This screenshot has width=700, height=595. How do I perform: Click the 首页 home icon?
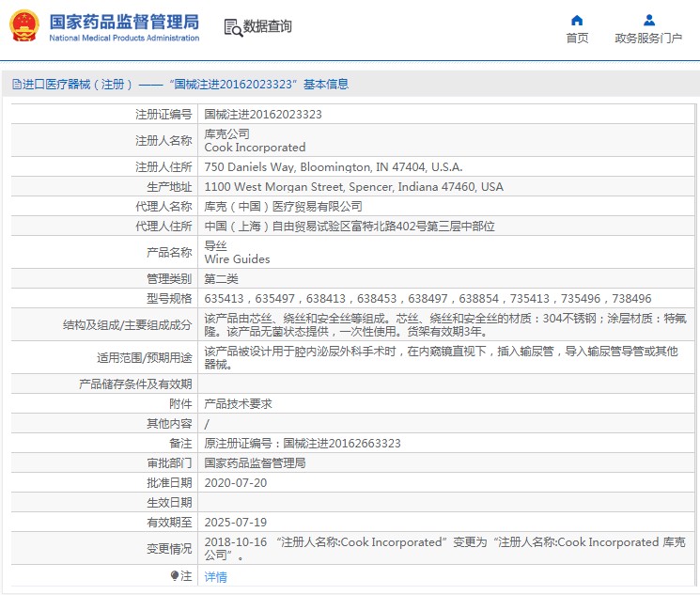coord(577,21)
